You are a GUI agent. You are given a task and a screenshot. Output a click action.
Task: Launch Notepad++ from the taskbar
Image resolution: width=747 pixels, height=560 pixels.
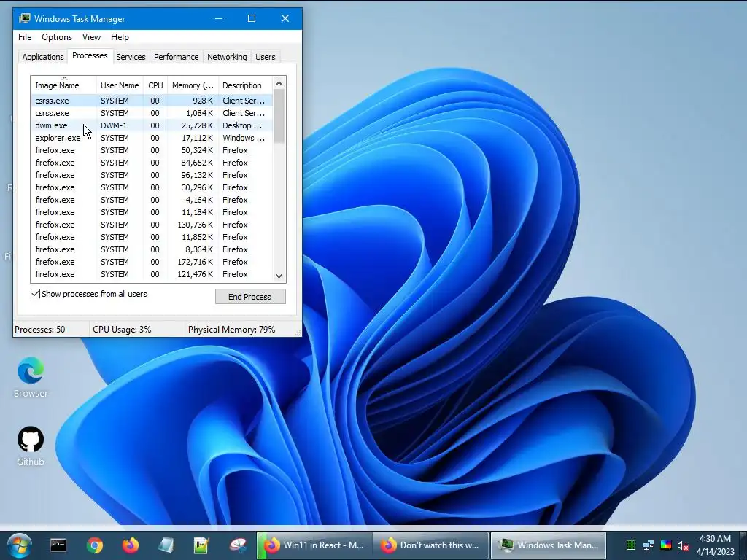tap(201, 545)
